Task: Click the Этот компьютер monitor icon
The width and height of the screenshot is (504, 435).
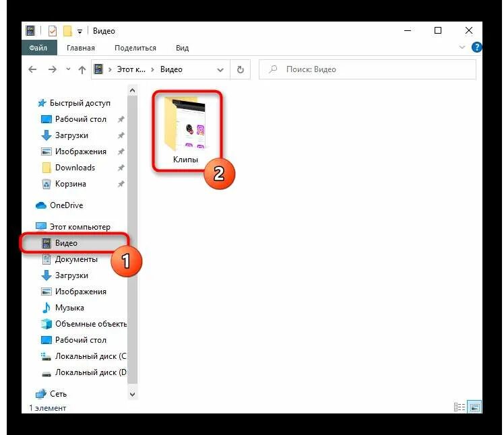Action: 41,227
